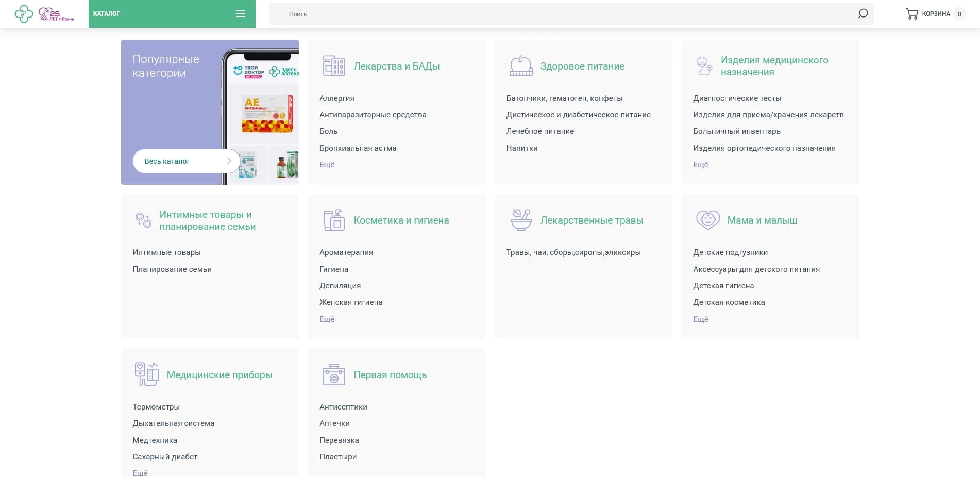This screenshot has height=477, width=980.
Task: Click the Лекарства и БАДы pills icon
Action: (x=333, y=66)
